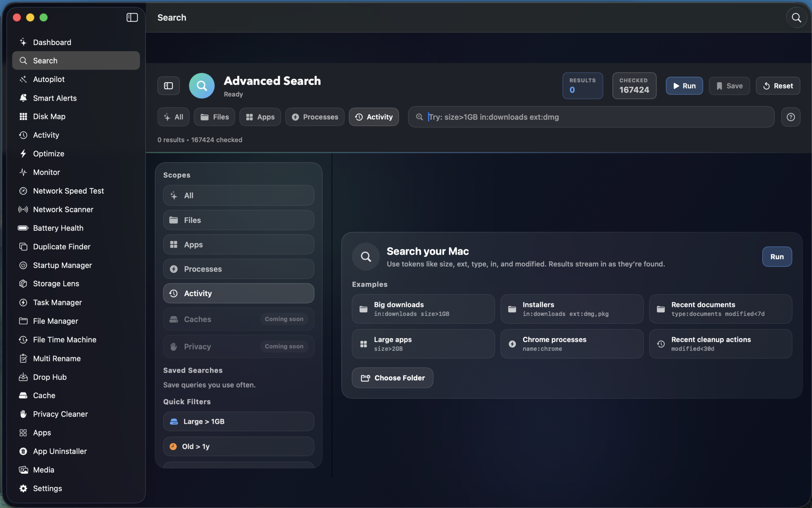Pick the Big downloads example
The width and height of the screenshot is (812, 508).
[423, 309]
